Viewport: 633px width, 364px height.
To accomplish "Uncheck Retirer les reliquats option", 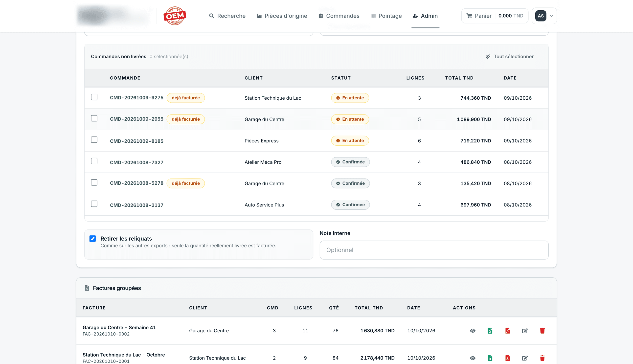I will [92, 238].
